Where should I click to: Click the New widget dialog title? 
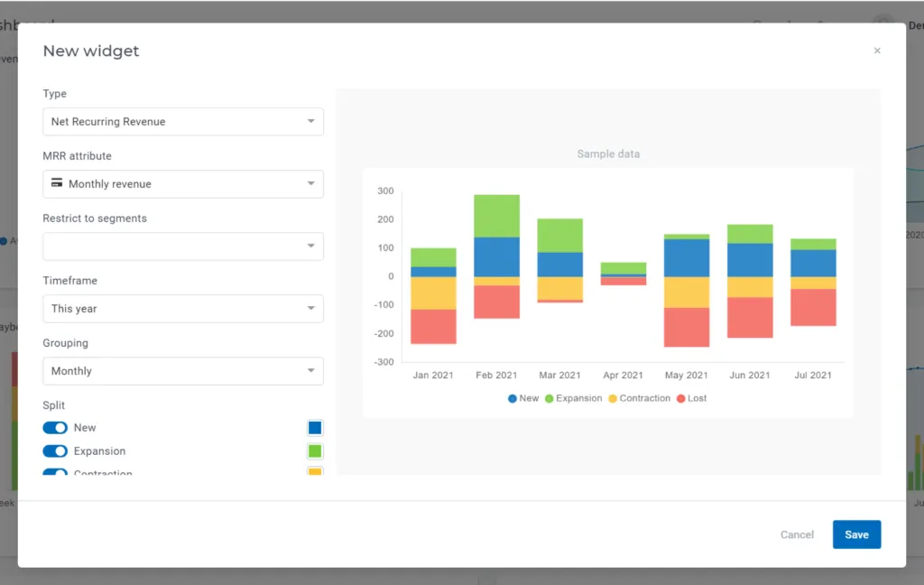91,51
